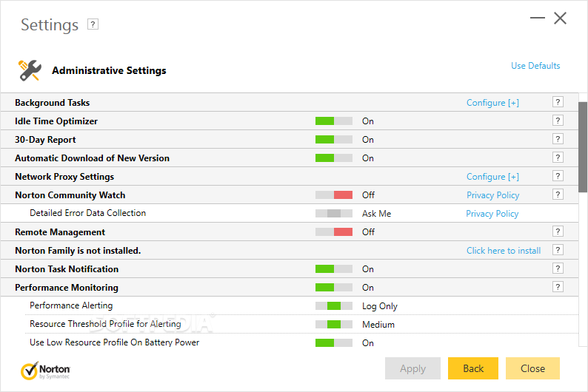
Task: Select the Background Tasks label
Action: 52,103
